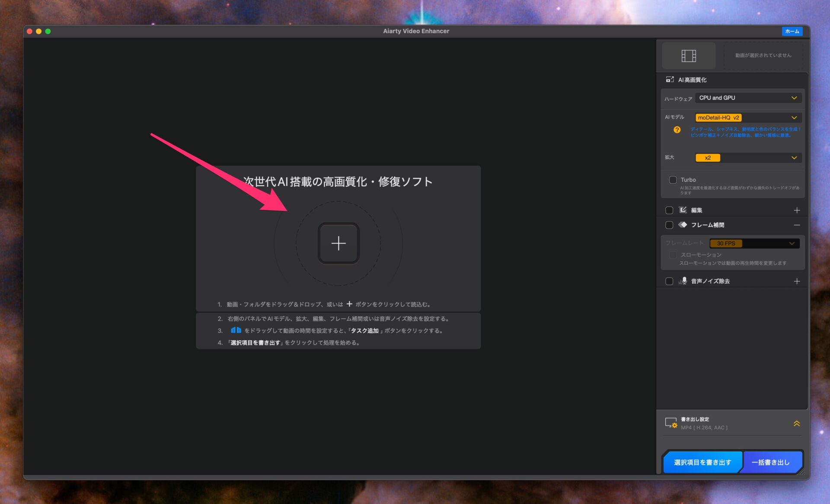Enable the フレーム補間 checkbox
The height and width of the screenshot is (504, 830).
[x=669, y=225]
